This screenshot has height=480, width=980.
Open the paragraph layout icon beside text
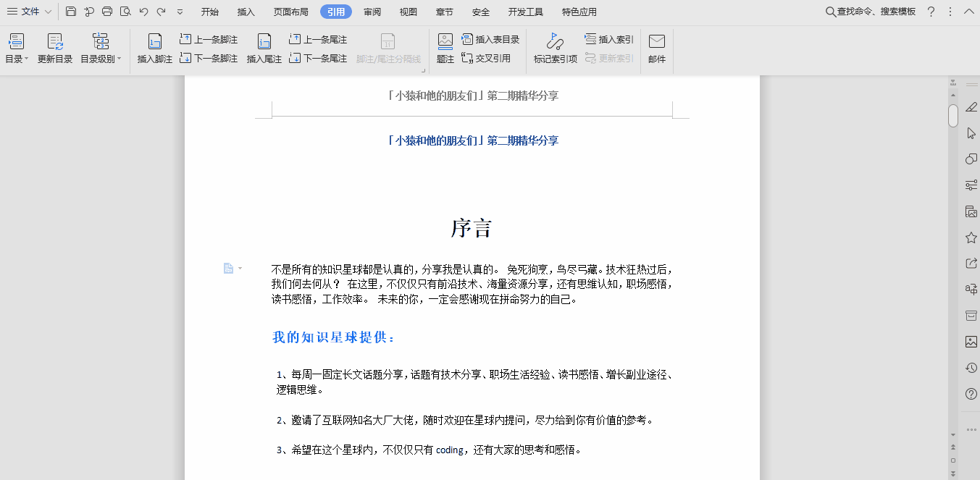point(228,269)
